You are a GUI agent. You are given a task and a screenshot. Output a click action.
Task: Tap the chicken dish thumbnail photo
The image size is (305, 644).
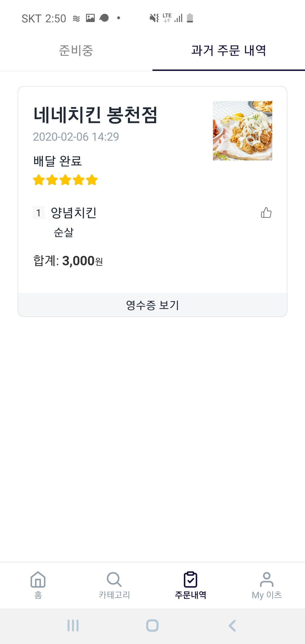tap(243, 131)
